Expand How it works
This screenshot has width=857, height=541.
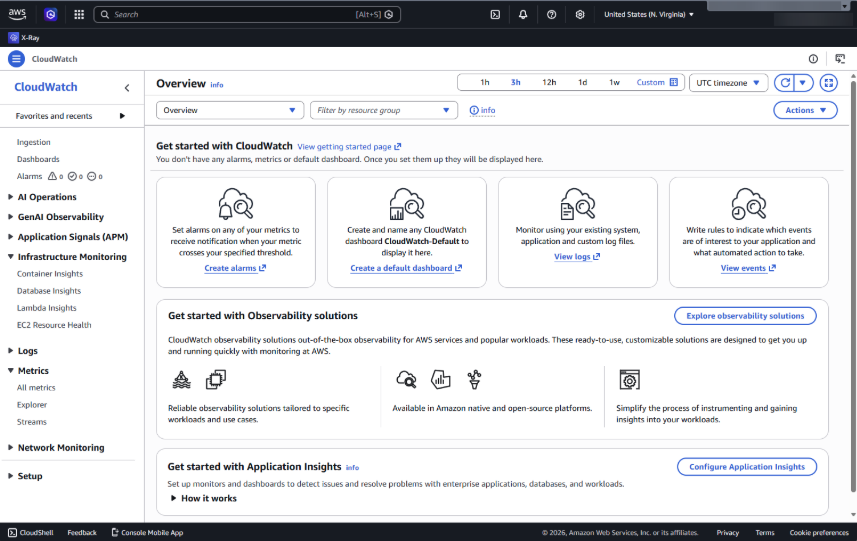pos(203,498)
